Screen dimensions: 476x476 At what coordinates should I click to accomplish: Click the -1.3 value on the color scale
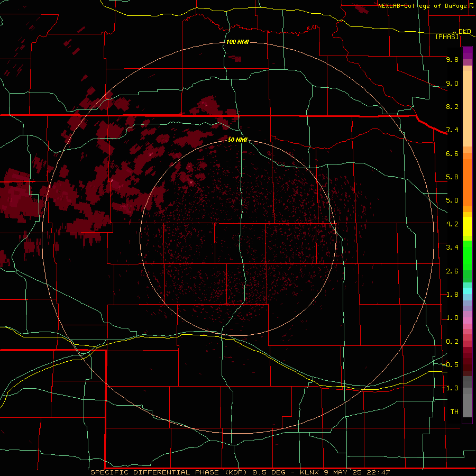coord(450,388)
